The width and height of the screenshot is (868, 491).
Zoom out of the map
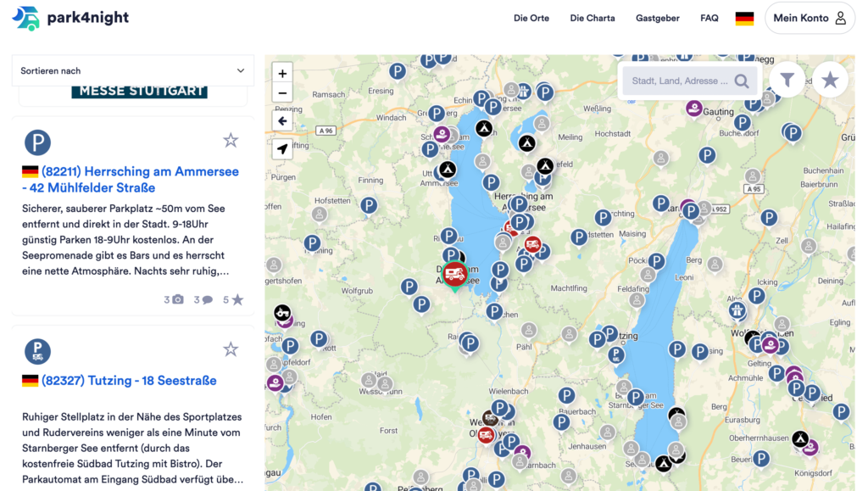click(282, 93)
